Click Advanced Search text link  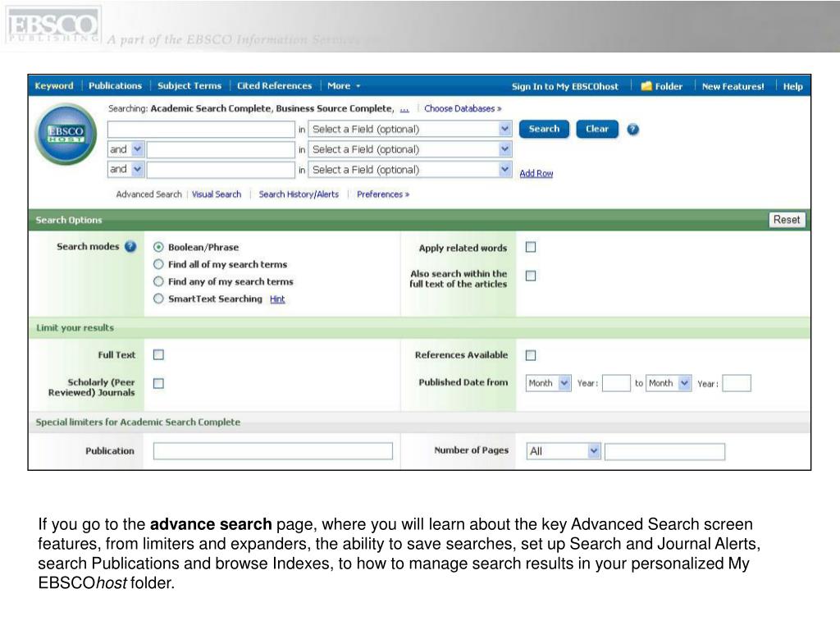pos(149,194)
